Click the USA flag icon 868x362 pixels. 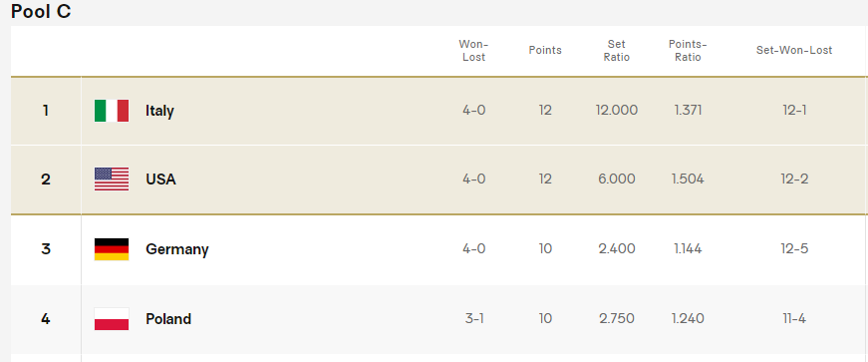[112, 180]
